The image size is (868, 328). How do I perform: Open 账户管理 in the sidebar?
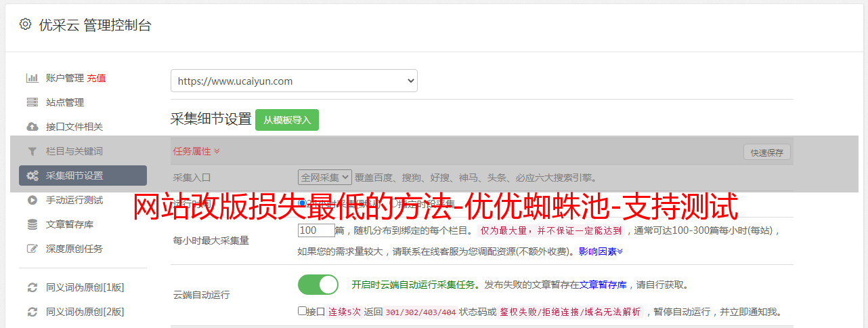(65, 78)
